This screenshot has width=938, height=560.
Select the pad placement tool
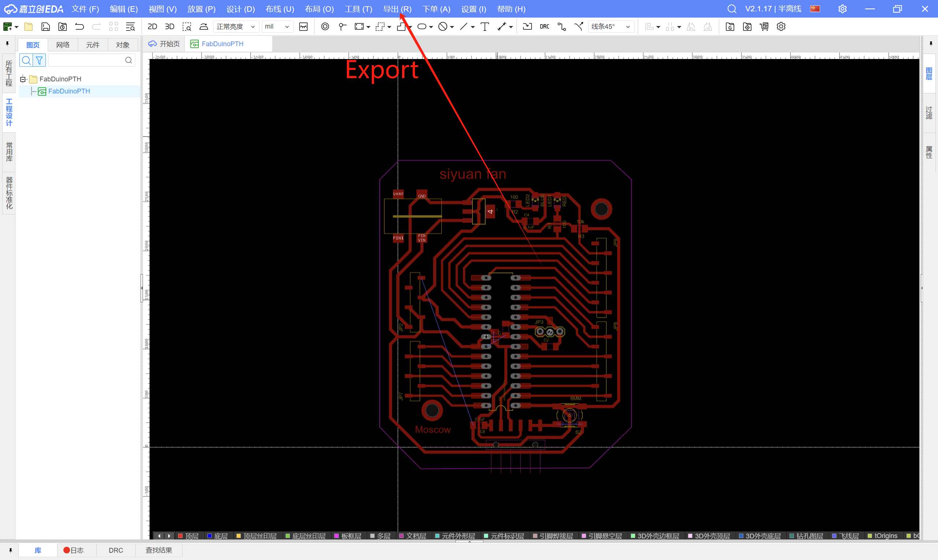342,26
